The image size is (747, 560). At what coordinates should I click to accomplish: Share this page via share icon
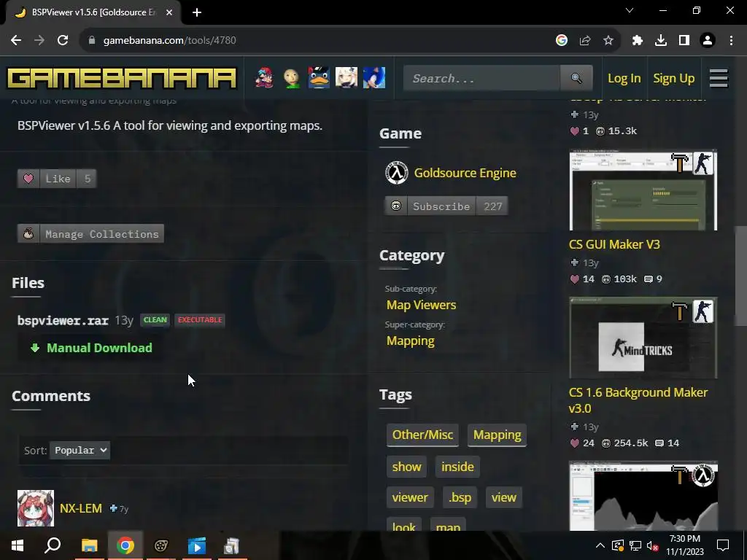[585, 41]
